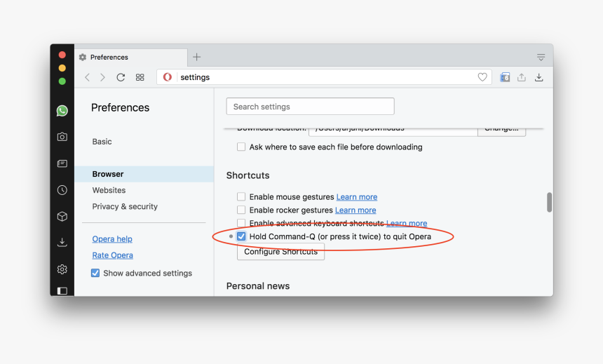Open Privacy & security settings section
The height and width of the screenshot is (364, 603).
pos(125,206)
